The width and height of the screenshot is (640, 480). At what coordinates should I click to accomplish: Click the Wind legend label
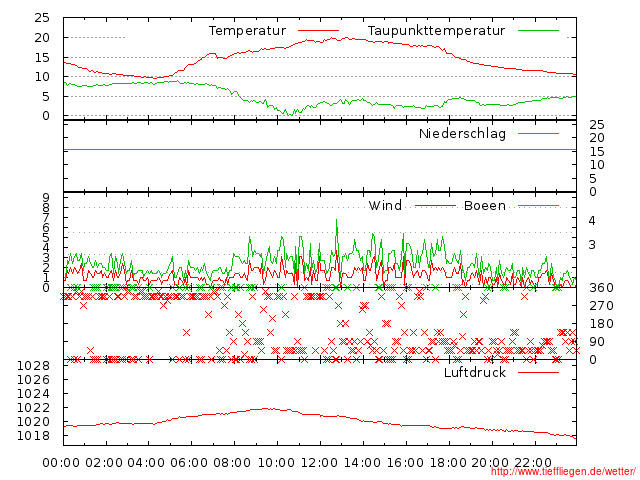(385, 205)
